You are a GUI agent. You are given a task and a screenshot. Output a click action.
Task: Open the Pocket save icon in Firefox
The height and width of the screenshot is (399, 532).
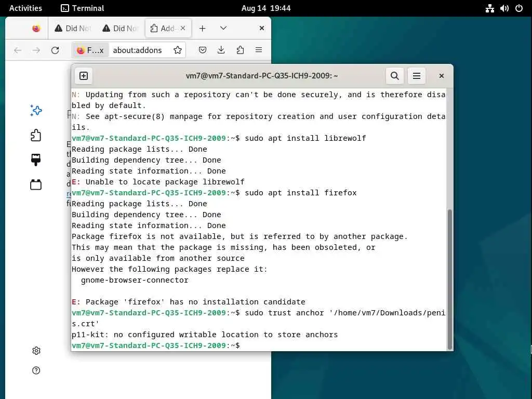point(203,50)
